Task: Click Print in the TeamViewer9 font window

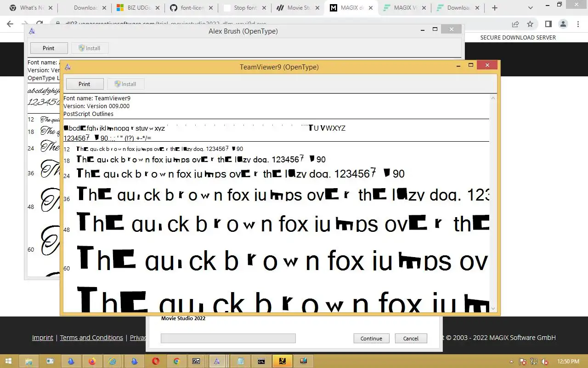Action: pyautogui.click(x=85, y=84)
